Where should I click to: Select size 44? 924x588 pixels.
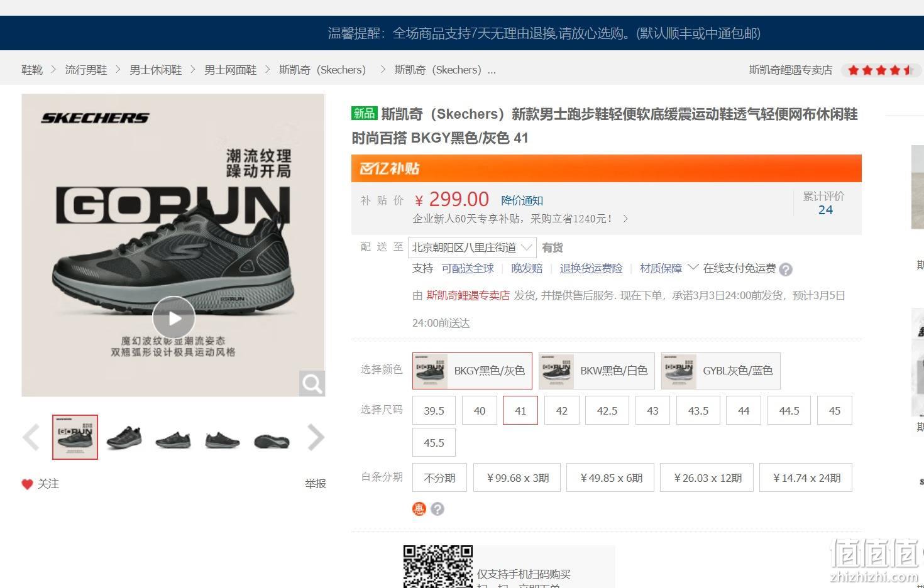pyautogui.click(x=744, y=410)
